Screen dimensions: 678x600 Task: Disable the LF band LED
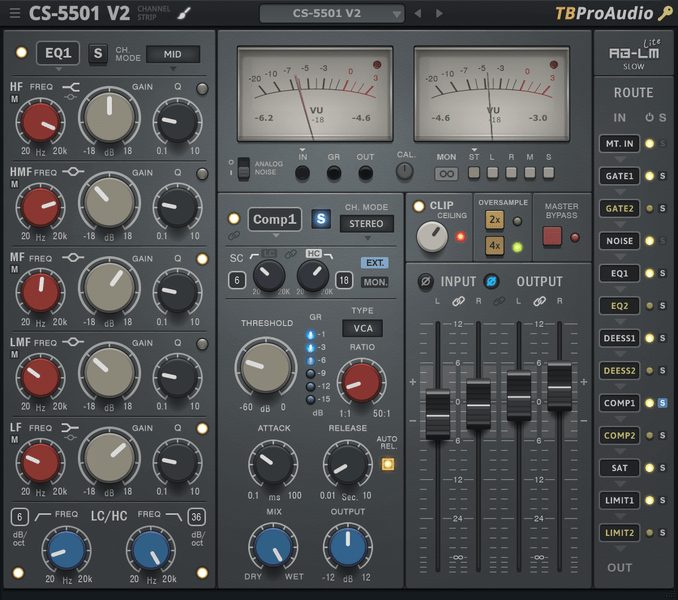(202, 428)
